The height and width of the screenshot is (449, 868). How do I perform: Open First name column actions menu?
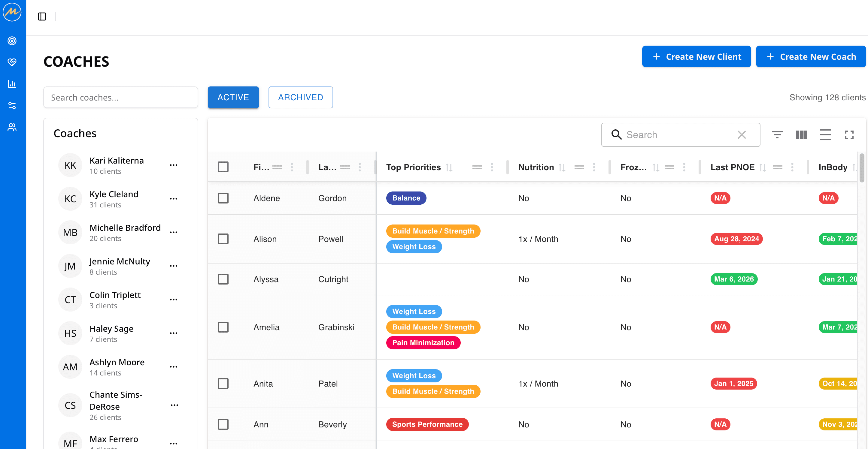[x=292, y=167]
